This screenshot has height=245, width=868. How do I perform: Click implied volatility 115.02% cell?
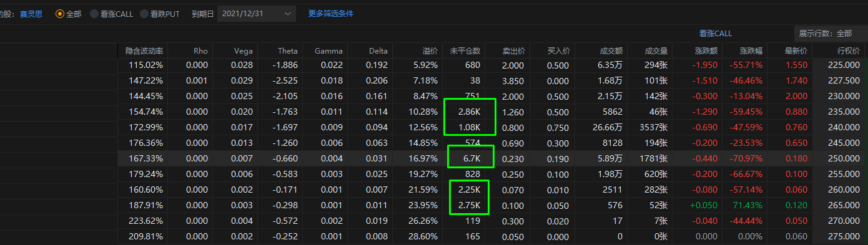[x=145, y=65]
